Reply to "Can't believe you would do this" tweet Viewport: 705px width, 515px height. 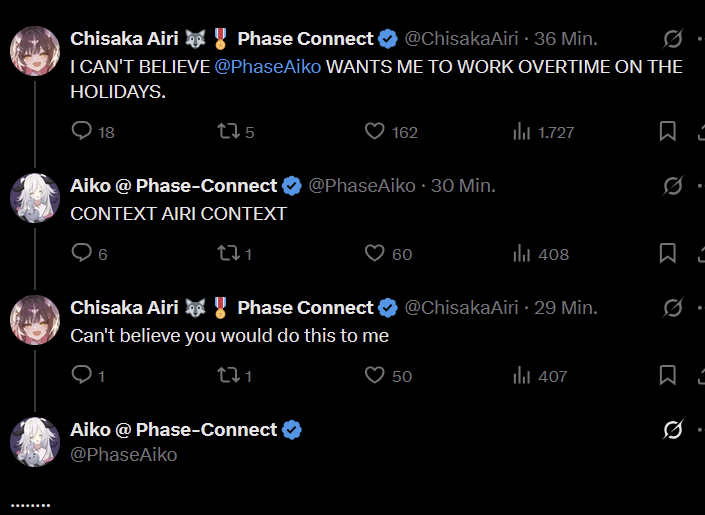pos(82,376)
